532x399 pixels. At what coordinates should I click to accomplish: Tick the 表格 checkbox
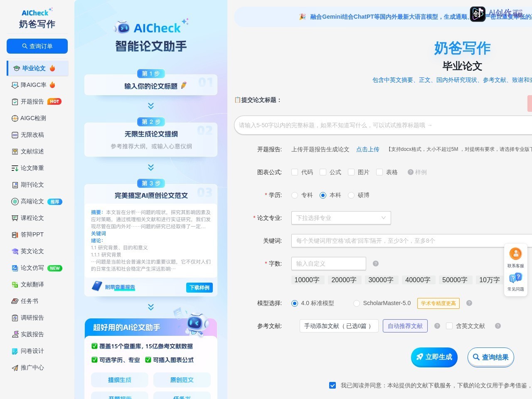pyautogui.click(x=379, y=172)
